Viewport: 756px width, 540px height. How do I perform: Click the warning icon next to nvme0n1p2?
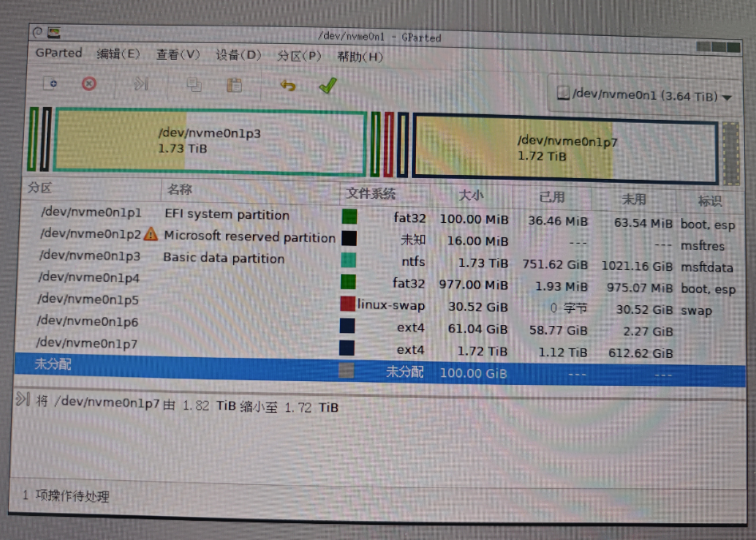150,234
